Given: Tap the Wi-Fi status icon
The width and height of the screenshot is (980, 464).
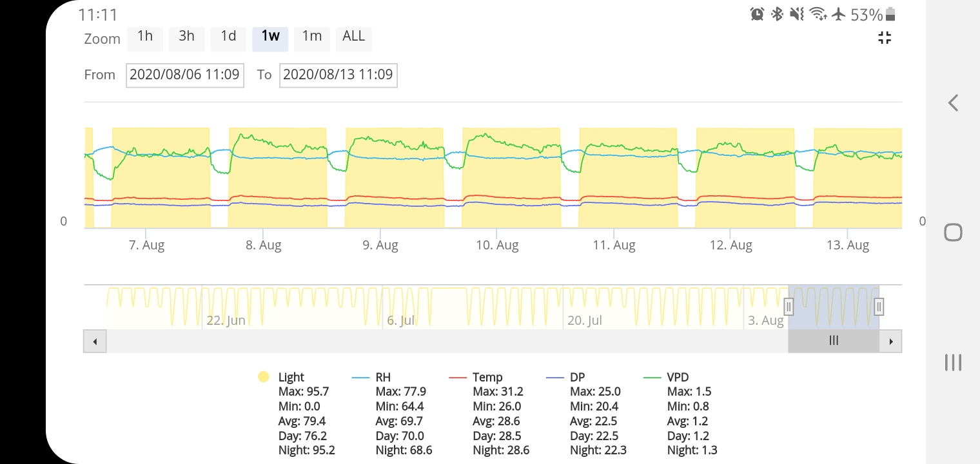Looking at the screenshot, I should tap(818, 14).
